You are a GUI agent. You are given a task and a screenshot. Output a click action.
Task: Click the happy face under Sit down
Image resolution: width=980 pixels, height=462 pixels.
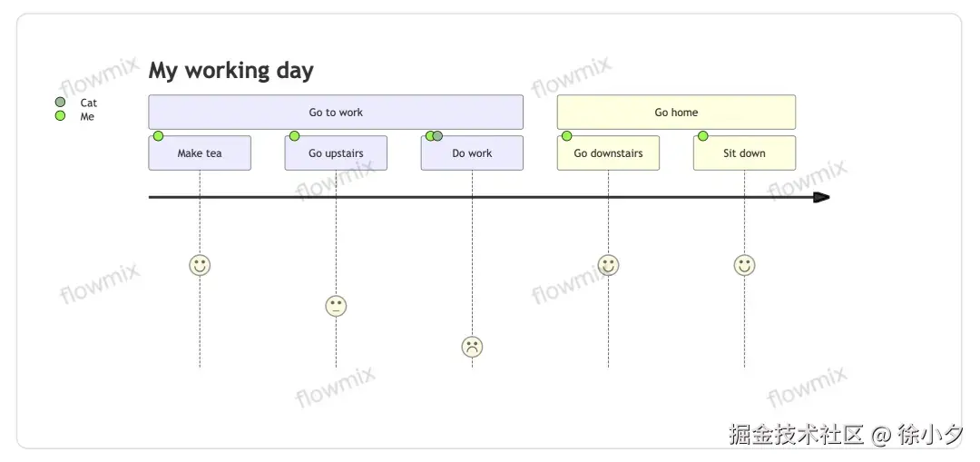pyautogui.click(x=744, y=265)
